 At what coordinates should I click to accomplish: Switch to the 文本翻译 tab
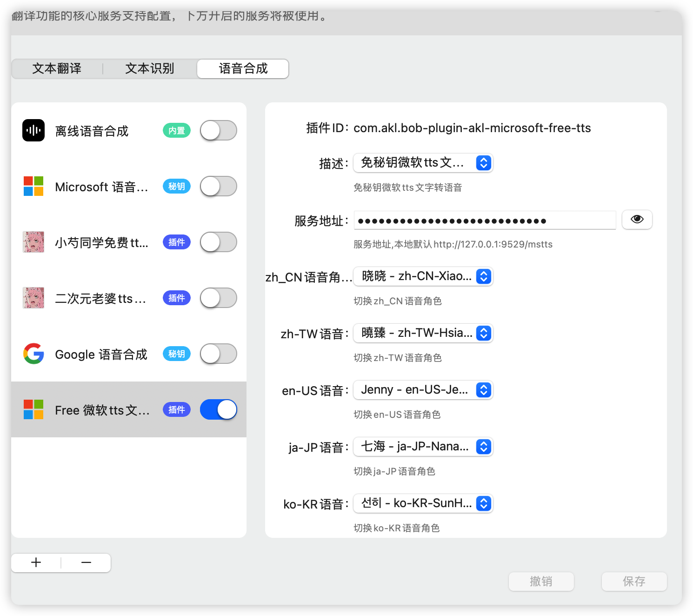coord(57,69)
